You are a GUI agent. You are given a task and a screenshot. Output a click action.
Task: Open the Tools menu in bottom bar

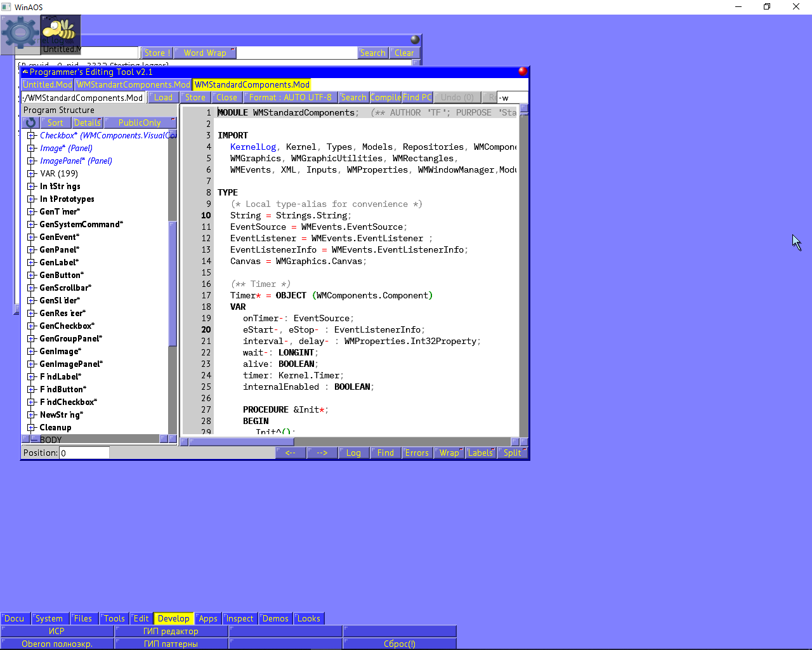[x=114, y=618]
